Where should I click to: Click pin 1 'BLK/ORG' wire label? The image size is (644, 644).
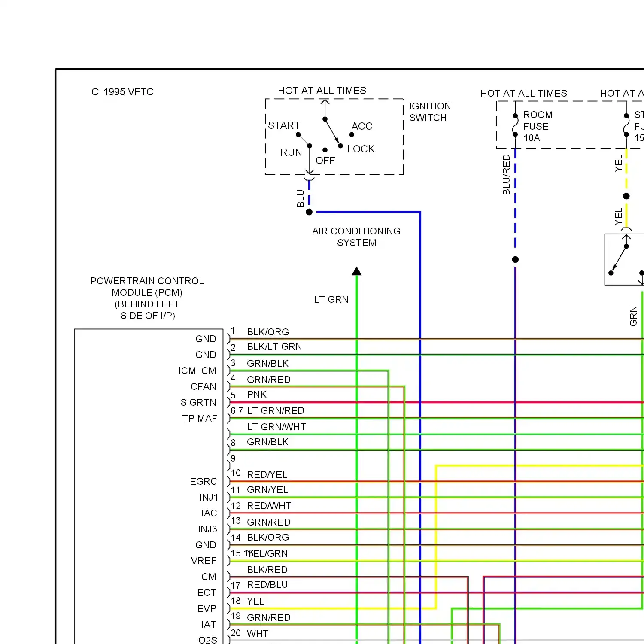268,332
